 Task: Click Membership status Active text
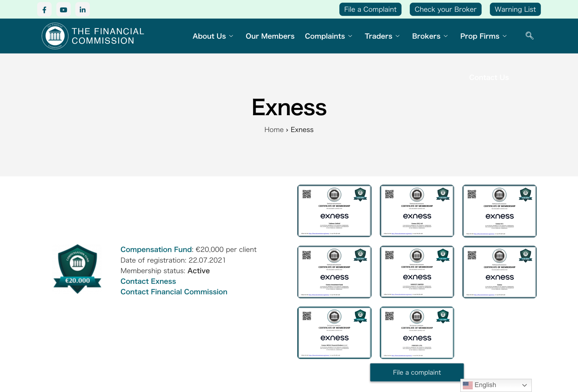click(x=165, y=271)
